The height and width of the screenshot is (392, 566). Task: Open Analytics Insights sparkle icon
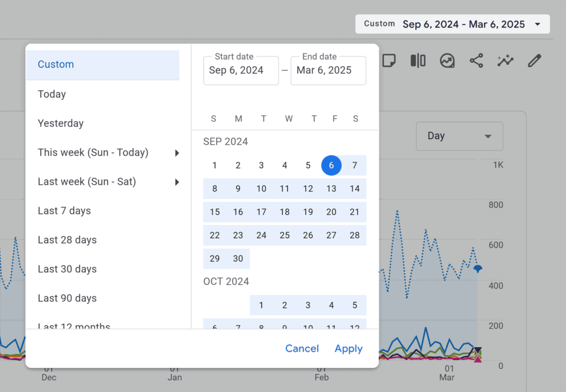505,61
